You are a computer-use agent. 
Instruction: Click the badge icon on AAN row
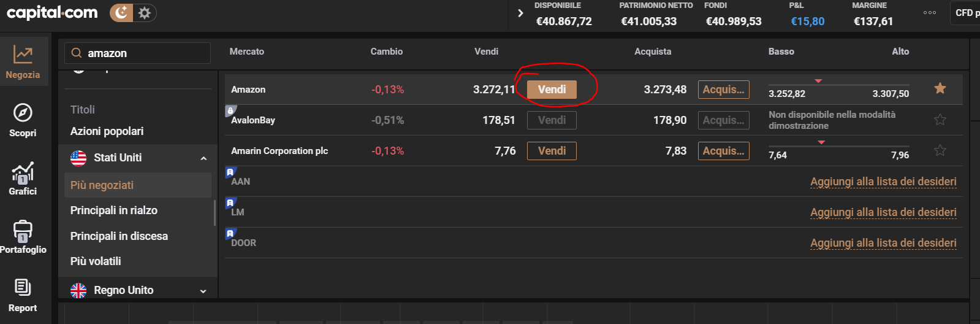point(230,172)
